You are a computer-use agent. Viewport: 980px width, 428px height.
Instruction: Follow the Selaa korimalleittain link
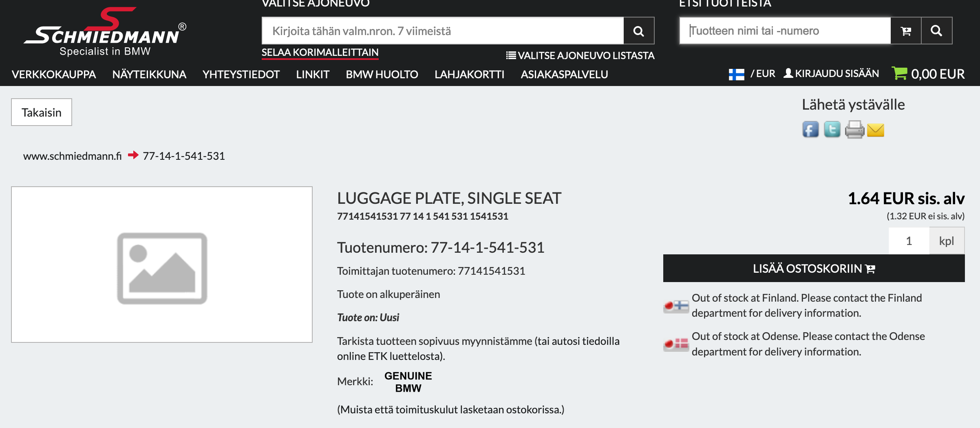tap(320, 53)
